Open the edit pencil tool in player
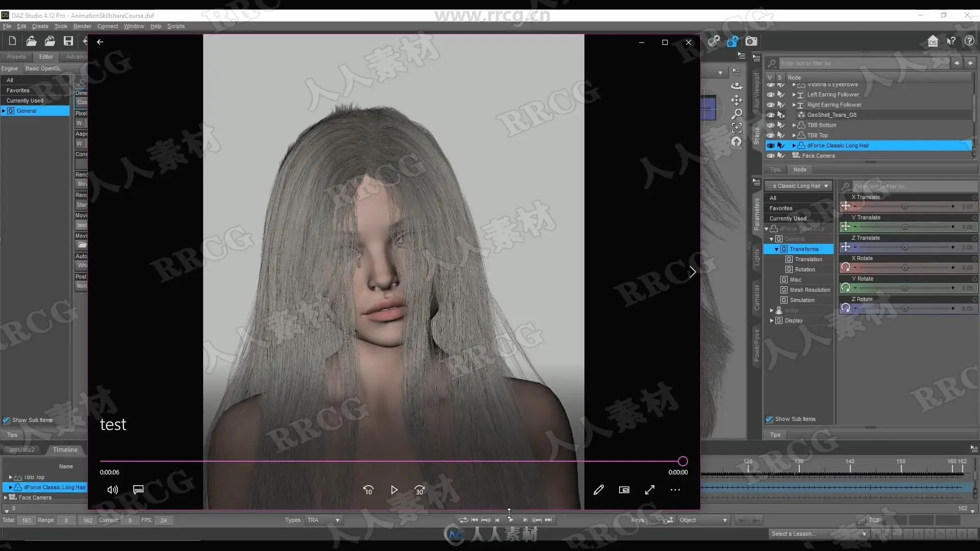Screen dimensions: 980x551 599,490
